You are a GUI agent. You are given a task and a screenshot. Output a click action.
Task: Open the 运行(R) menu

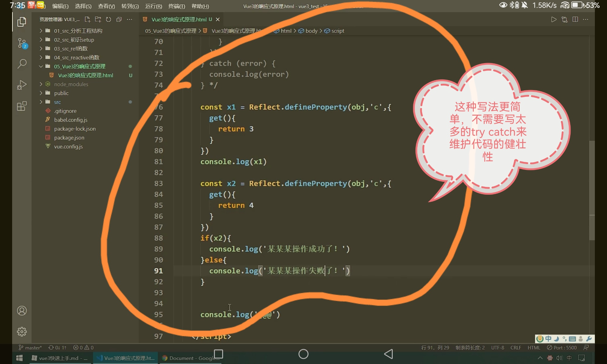(153, 6)
